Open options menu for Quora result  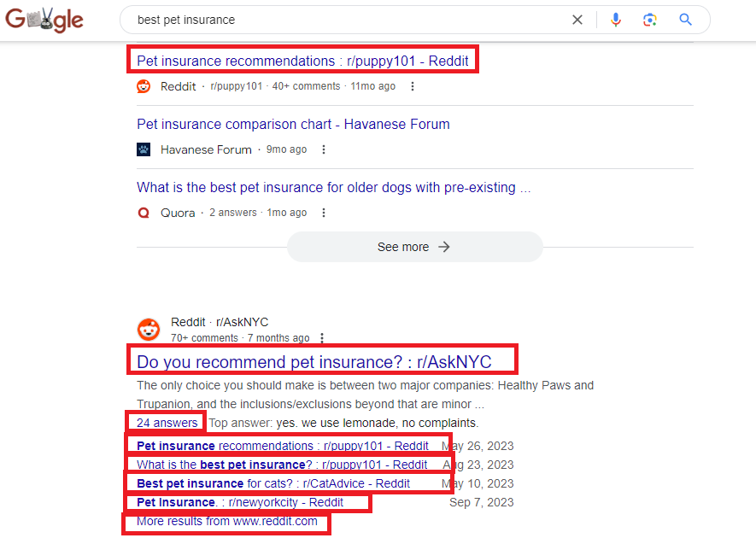pyautogui.click(x=324, y=213)
